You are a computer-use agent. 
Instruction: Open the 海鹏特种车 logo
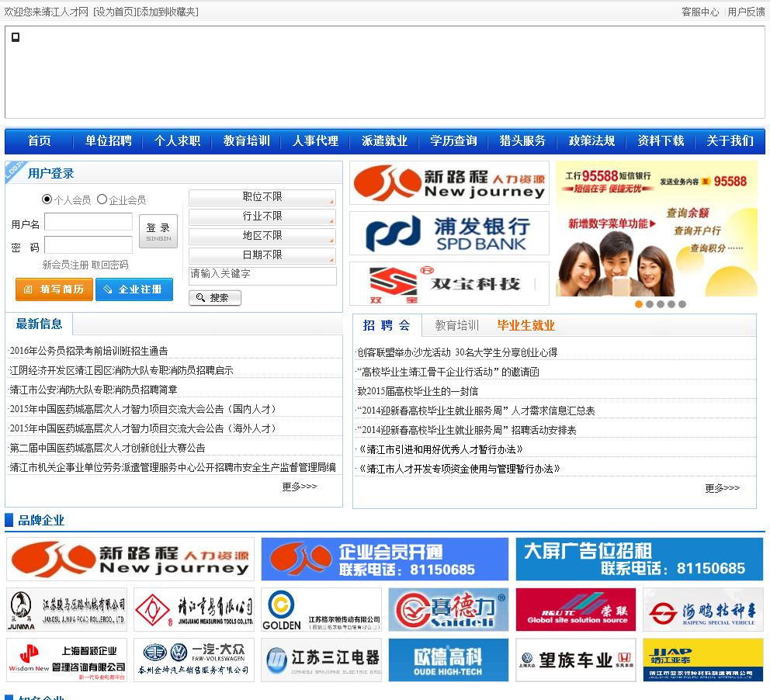(703, 610)
